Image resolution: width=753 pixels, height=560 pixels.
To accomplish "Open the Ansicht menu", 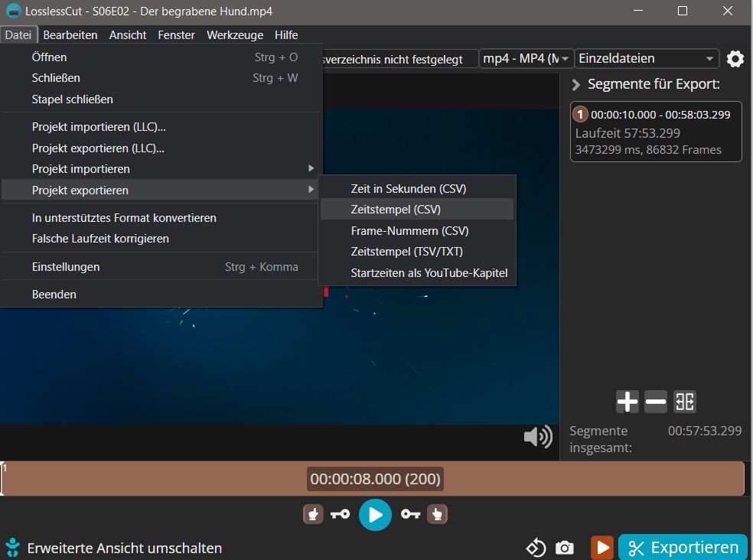I will click(128, 35).
